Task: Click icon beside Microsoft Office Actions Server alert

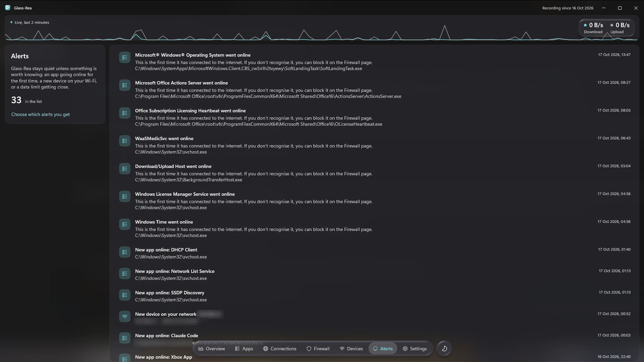Action: pos(125,85)
